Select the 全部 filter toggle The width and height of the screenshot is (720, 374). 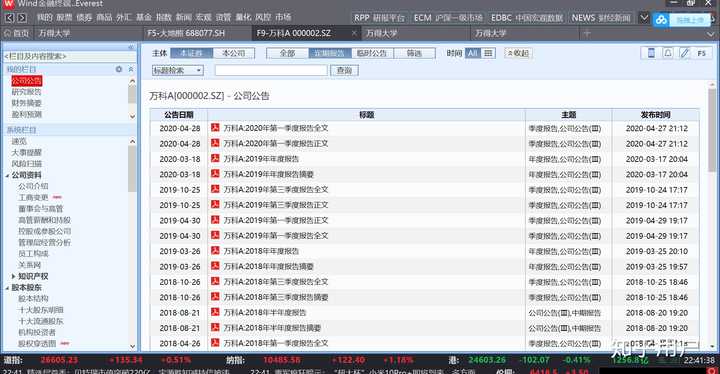[x=287, y=53]
